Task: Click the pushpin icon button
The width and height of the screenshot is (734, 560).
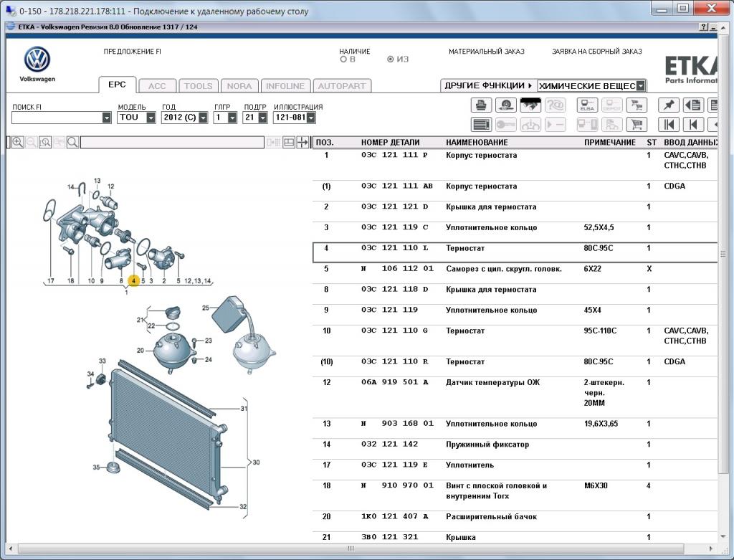Action: pos(669,105)
